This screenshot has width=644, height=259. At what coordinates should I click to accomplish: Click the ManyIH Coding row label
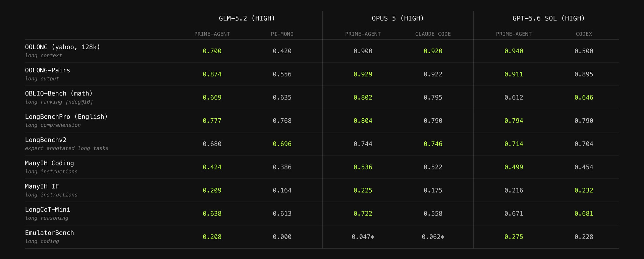49,163
